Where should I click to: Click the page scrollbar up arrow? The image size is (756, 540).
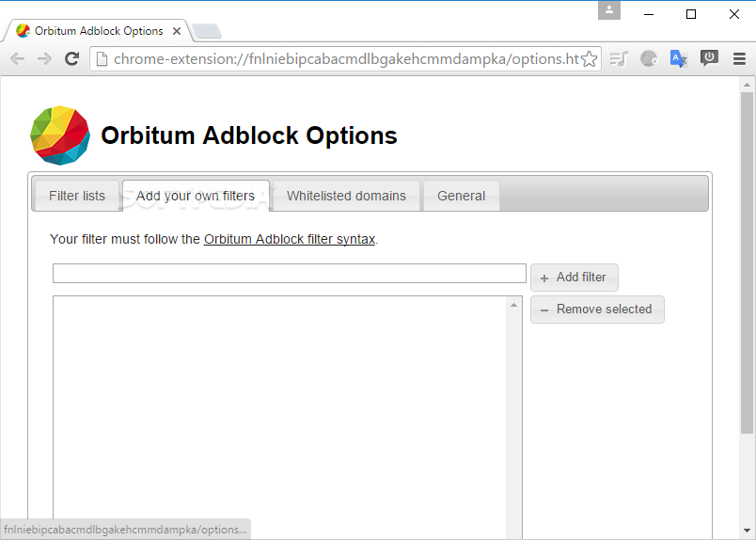pyautogui.click(x=747, y=85)
